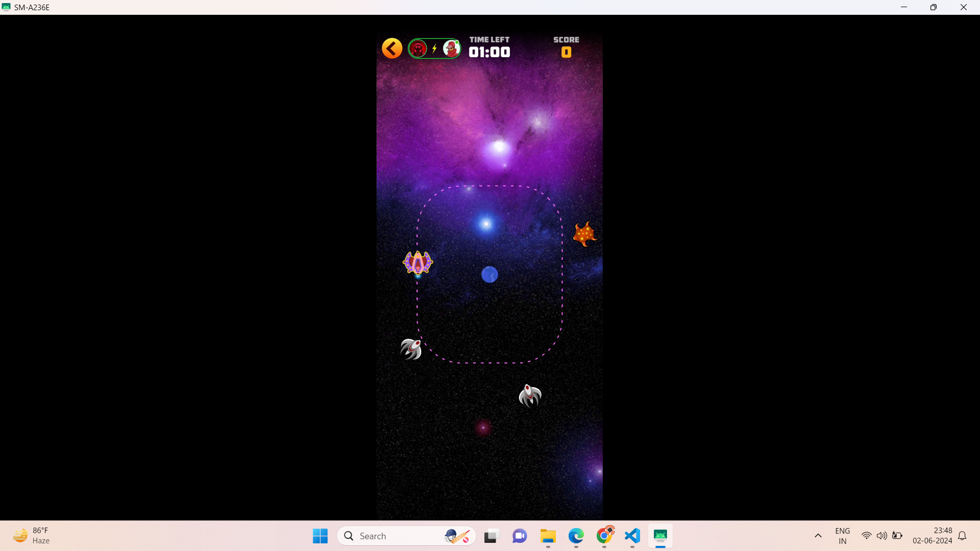Viewport: 980px width, 551px height.
Task: Launch Microsoft Edge from the taskbar
Action: 576,536
